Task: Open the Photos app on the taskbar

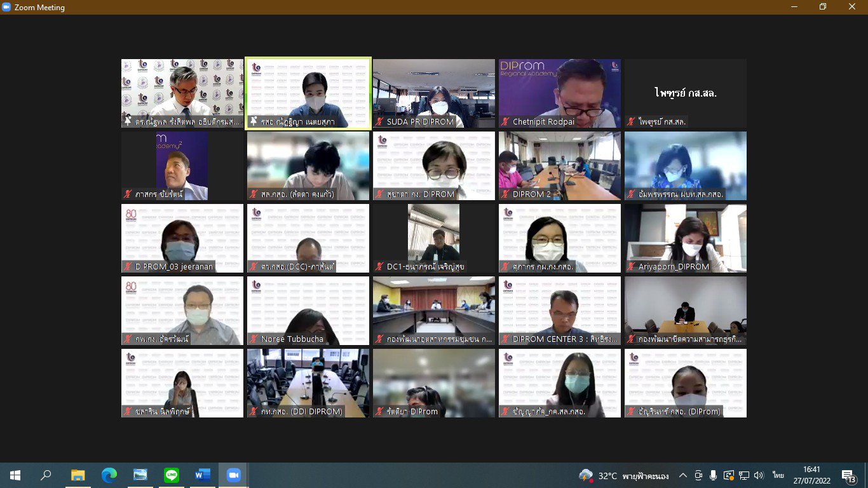Action: click(140, 475)
